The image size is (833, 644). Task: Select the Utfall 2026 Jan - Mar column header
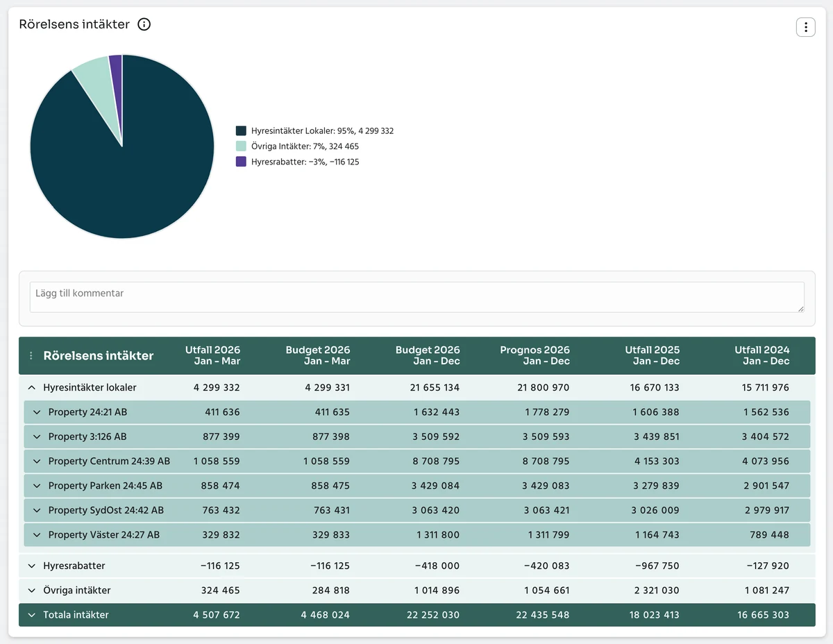click(x=212, y=355)
